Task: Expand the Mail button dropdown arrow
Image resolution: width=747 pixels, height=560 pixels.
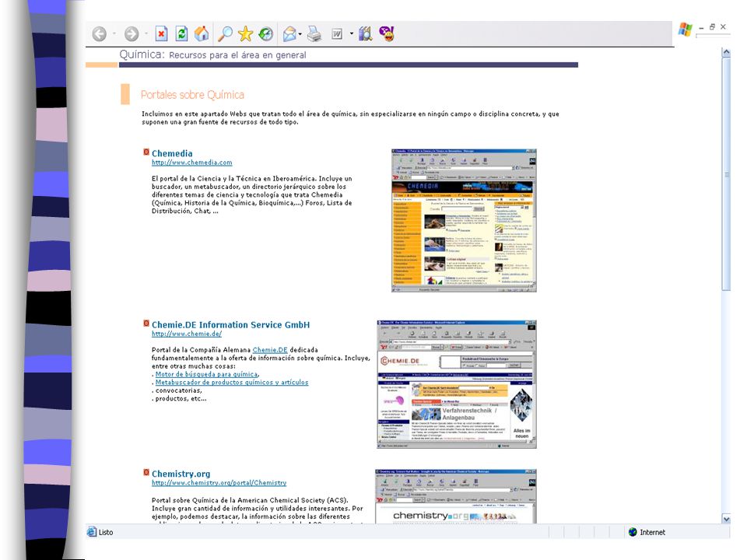Action: tap(300, 33)
